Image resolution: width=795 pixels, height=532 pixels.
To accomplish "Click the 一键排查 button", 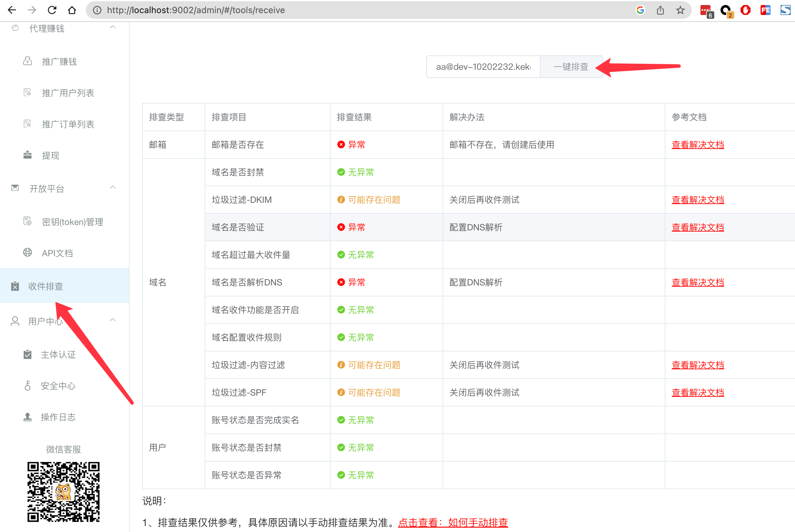I will 571,66.
